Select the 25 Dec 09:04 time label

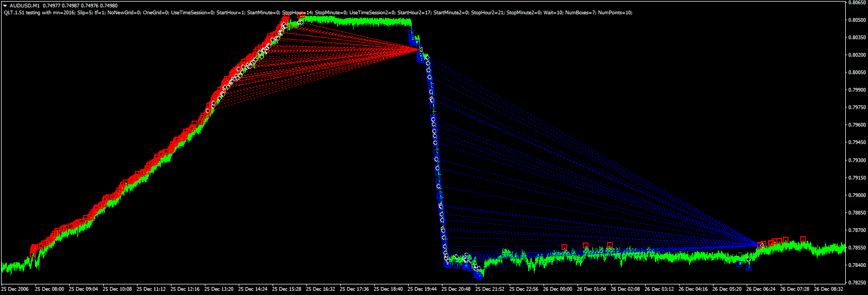point(84,289)
